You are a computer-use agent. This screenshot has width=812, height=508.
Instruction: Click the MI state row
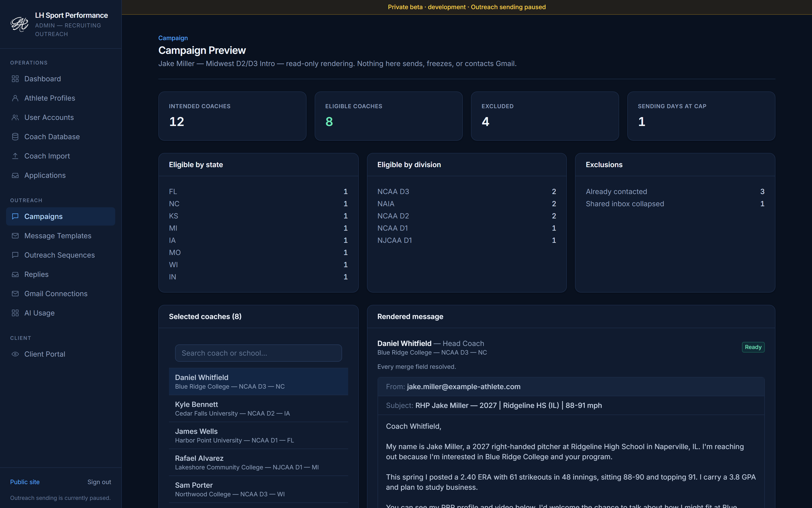[258, 228]
